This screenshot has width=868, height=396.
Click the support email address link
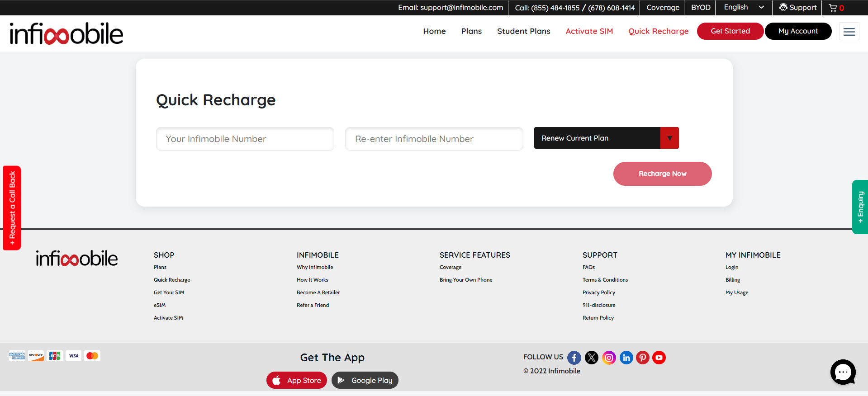[451, 8]
